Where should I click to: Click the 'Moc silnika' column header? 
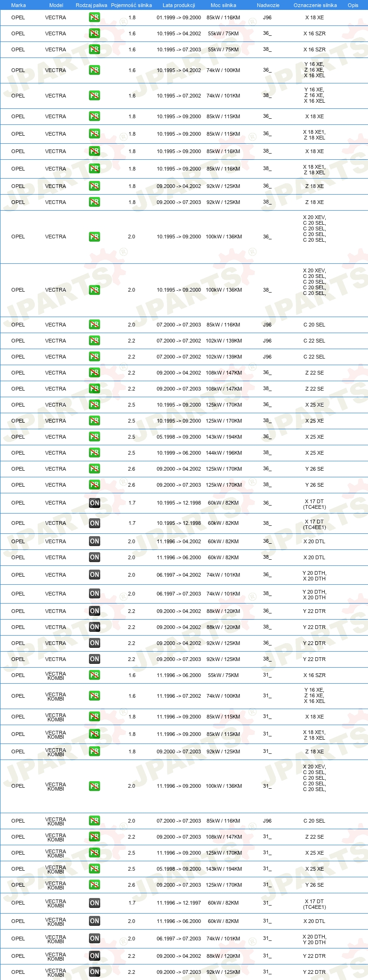224,5
